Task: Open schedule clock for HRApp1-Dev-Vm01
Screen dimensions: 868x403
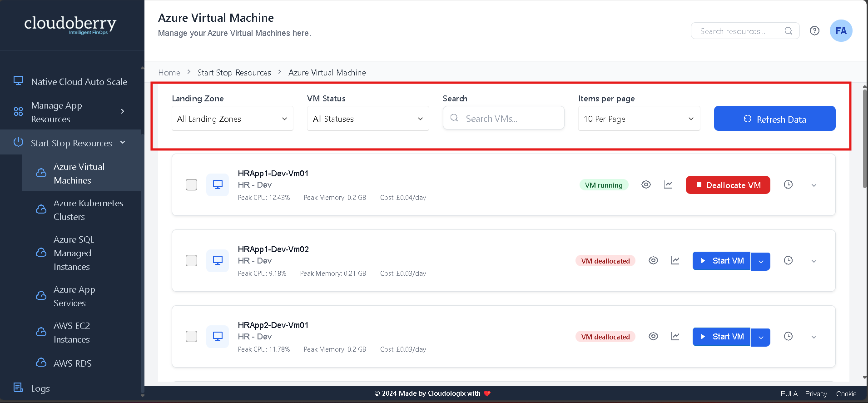Action: (x=788, y=184)
